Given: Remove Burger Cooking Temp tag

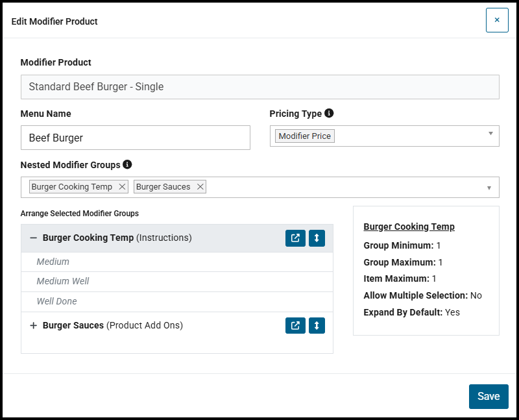Looking at the screenshot, I should 122,187.
